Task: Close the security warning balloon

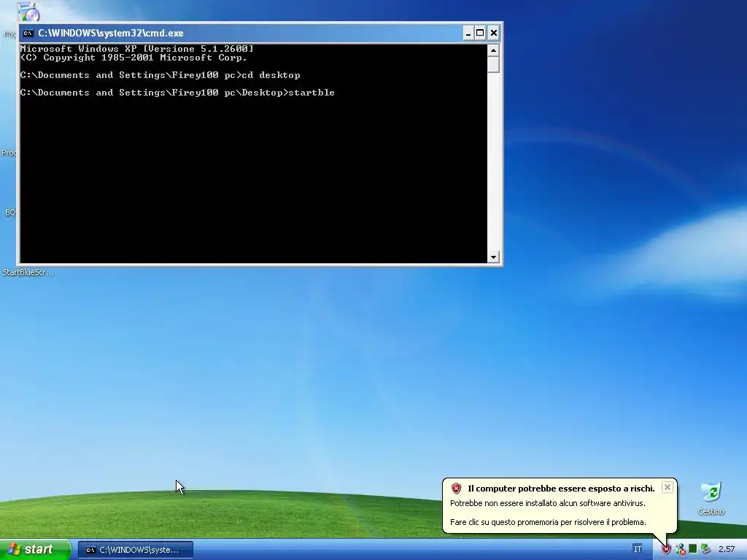Action: (x=667, y=487)
